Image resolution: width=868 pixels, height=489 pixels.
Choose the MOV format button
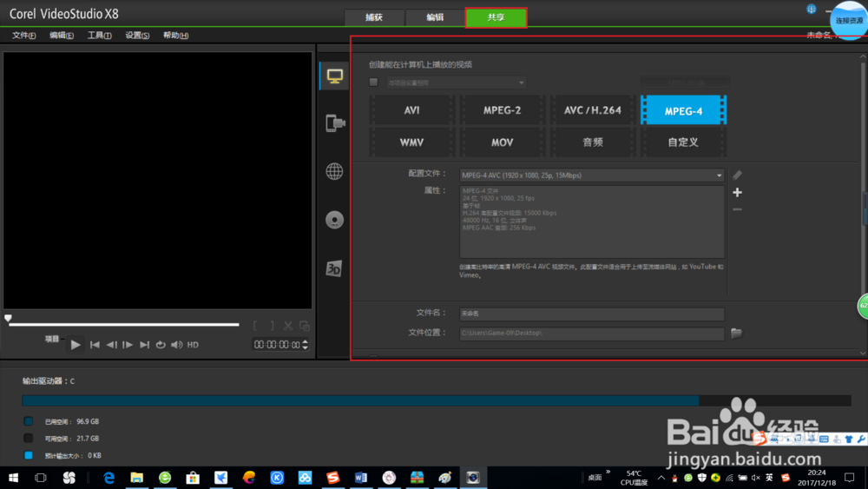pyautogui.click(x=502, y=142)
